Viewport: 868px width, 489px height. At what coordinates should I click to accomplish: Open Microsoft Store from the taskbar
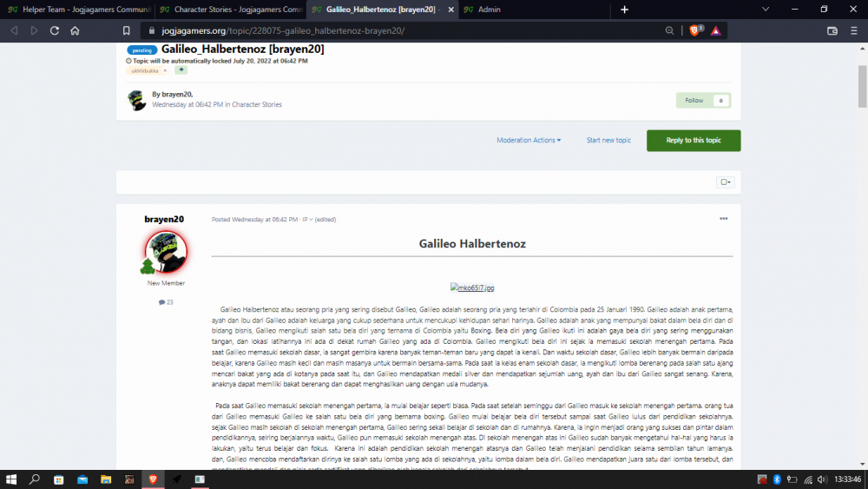click(x=58, y=479)
